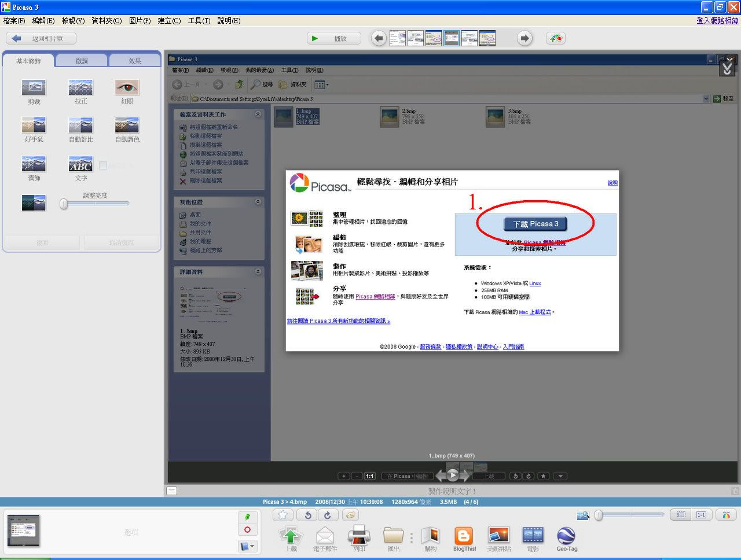Select the 基本修飾 tab

28,61
